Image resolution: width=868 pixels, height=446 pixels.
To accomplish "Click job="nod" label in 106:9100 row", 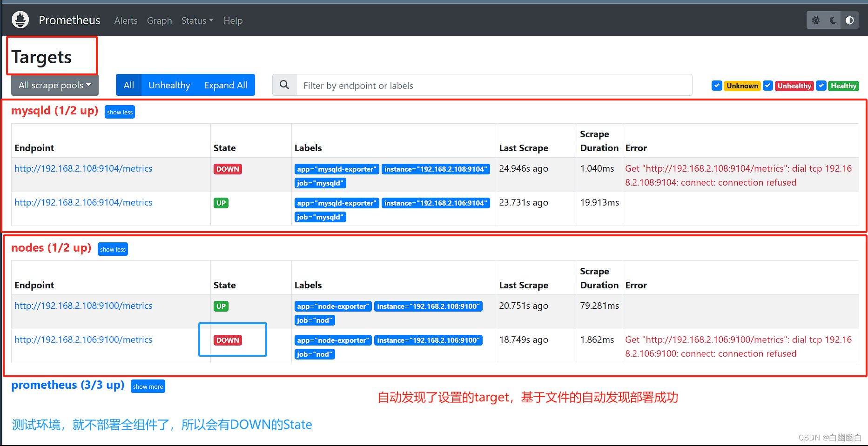I will (315, 354).
